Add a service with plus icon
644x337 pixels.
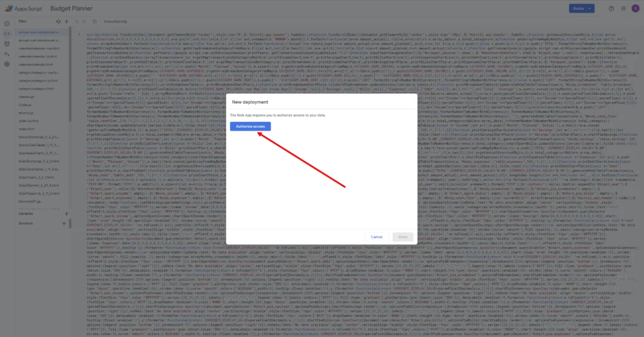(x=65, y=223)
